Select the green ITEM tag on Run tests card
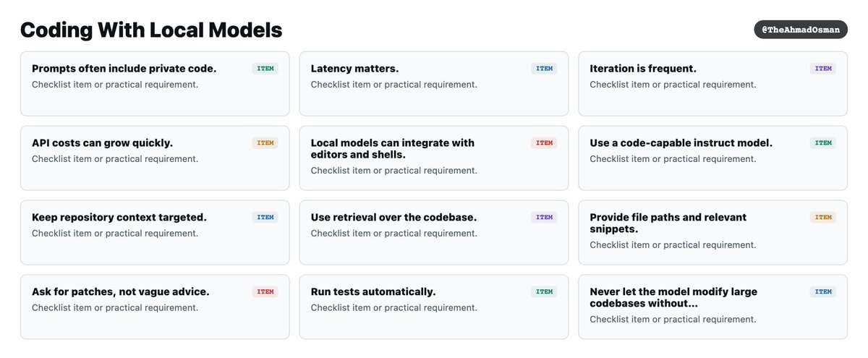 [544, 291]
